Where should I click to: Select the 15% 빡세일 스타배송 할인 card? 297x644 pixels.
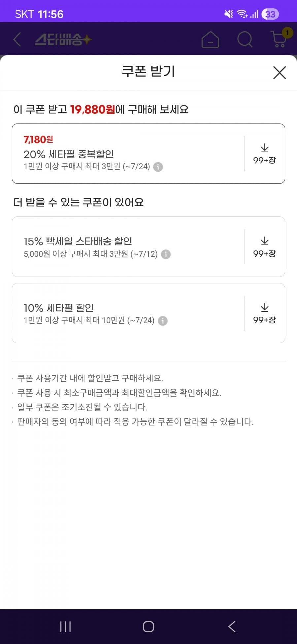coord(148,247)
